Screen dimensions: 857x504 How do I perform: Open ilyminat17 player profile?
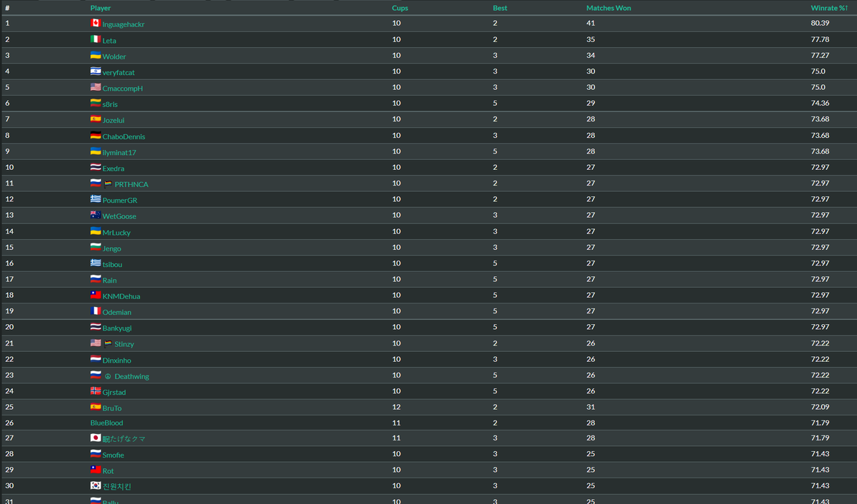119,153
